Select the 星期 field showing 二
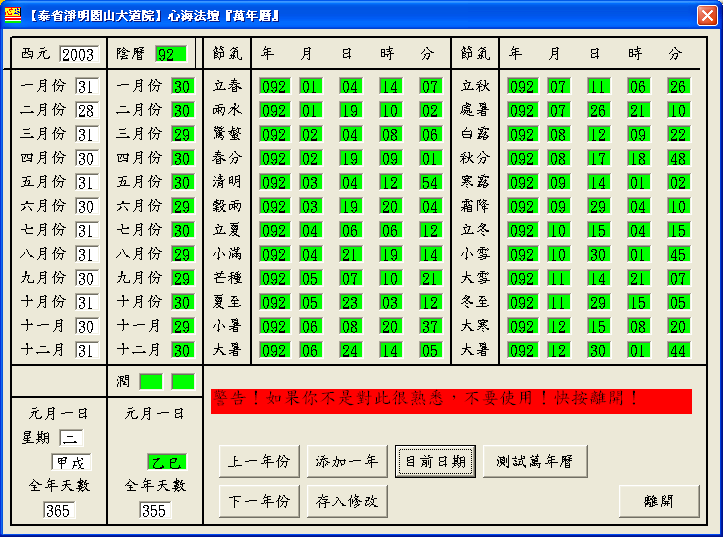 point(71,437)
